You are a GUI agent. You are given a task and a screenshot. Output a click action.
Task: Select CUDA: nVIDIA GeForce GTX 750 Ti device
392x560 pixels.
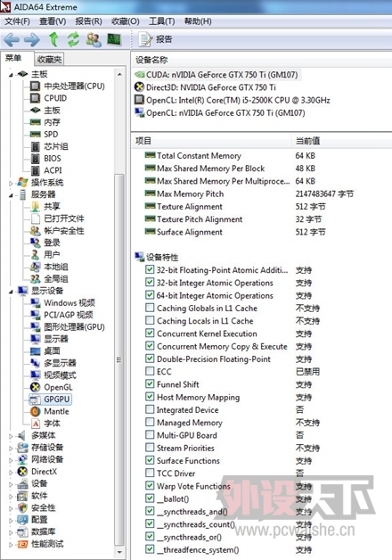pos(216,75)
